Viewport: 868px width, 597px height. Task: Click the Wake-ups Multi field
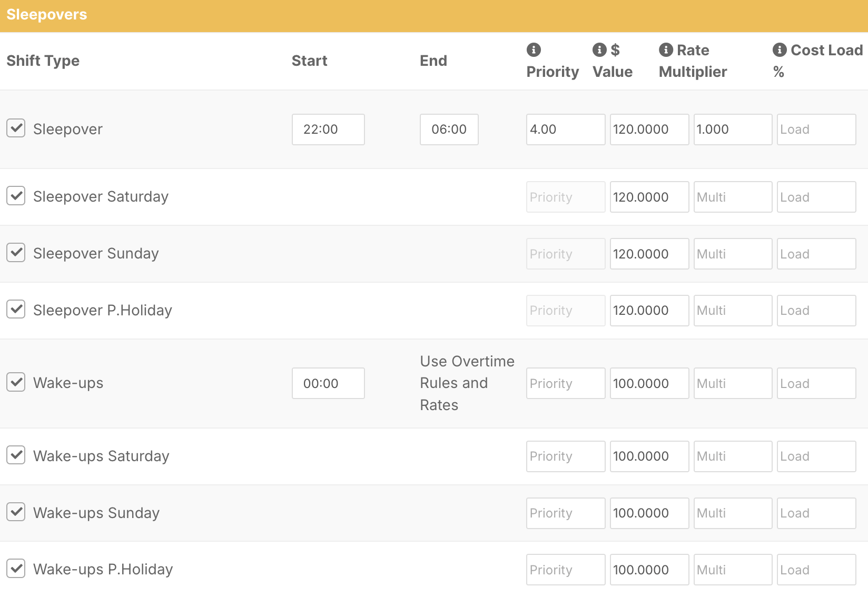tap(733, 383)
